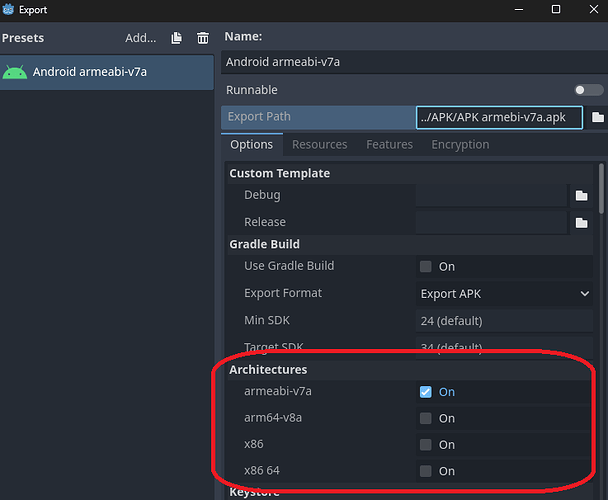Edit the preset Name field
Image resolution: width=608 pixels, height=500 pixels.
(415, 62)
